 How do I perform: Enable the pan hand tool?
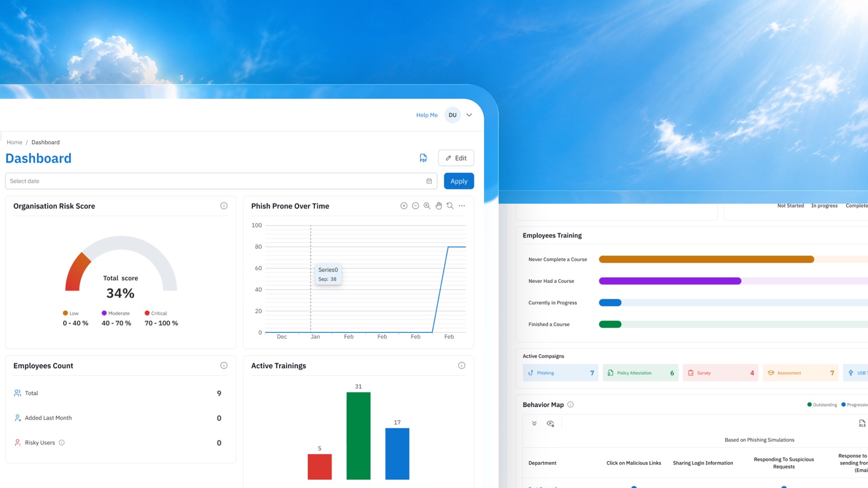[x=439, y=206]
